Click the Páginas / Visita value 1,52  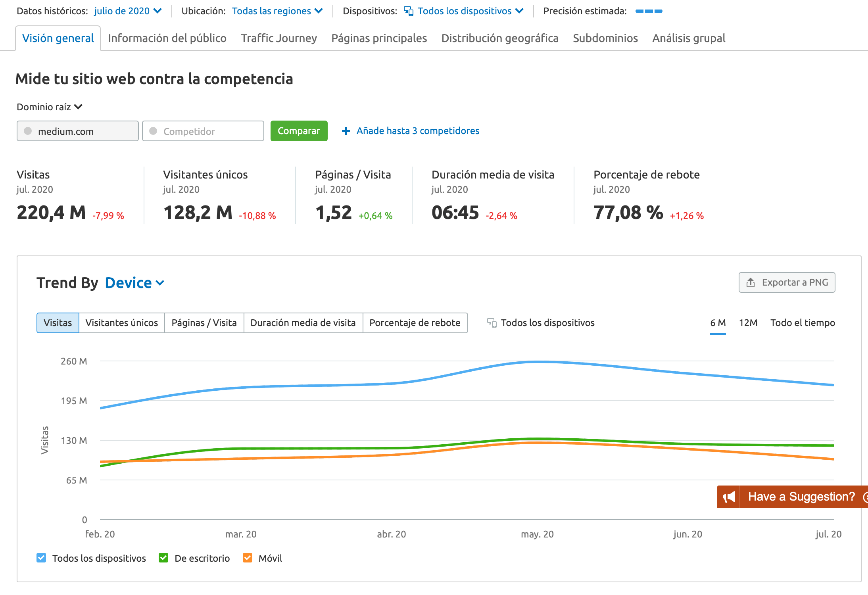pyautogui.click(x=334, y=213)
